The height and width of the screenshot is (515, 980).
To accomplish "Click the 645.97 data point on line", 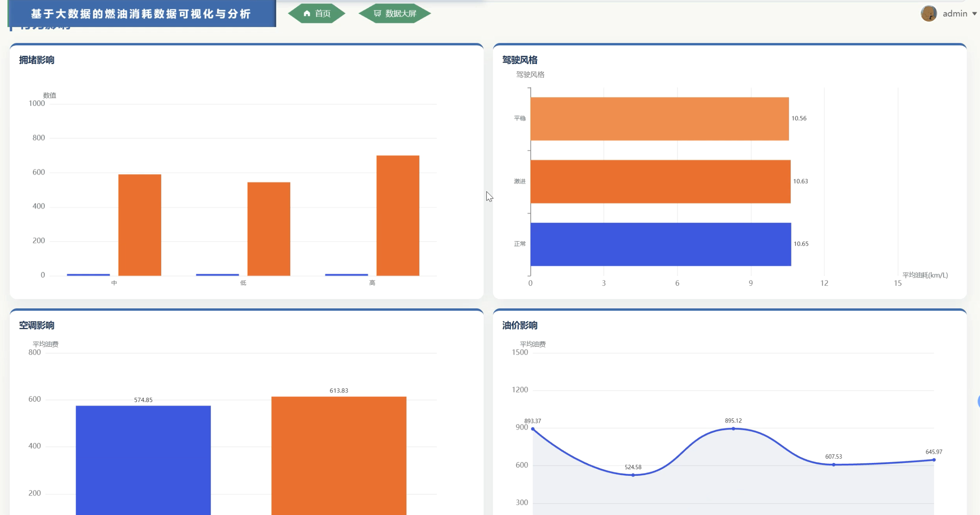I will tap(934, 460).
